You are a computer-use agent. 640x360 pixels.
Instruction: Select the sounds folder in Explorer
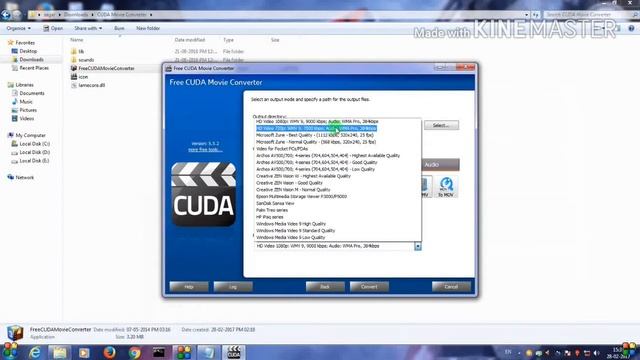[x=86, y=60]
